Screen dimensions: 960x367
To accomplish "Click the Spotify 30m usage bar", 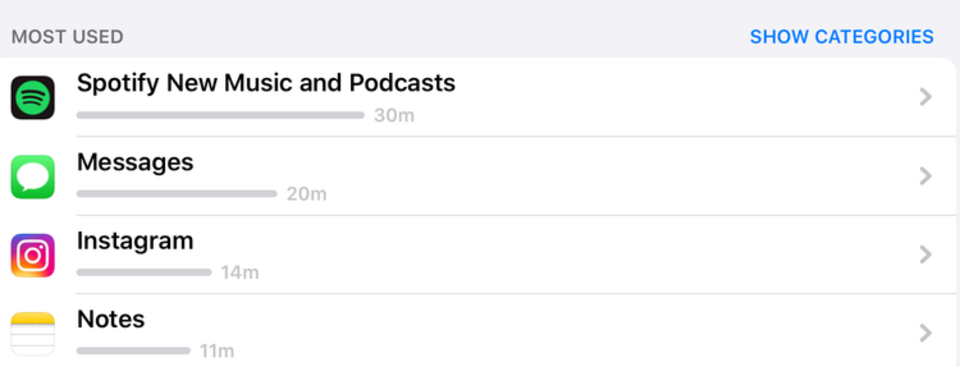I will click(220, 115).
